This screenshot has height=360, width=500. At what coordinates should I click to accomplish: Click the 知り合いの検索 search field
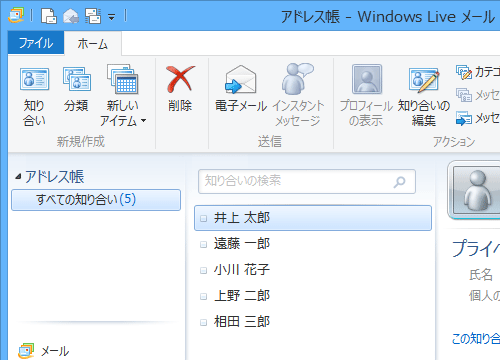pos(307,181)
